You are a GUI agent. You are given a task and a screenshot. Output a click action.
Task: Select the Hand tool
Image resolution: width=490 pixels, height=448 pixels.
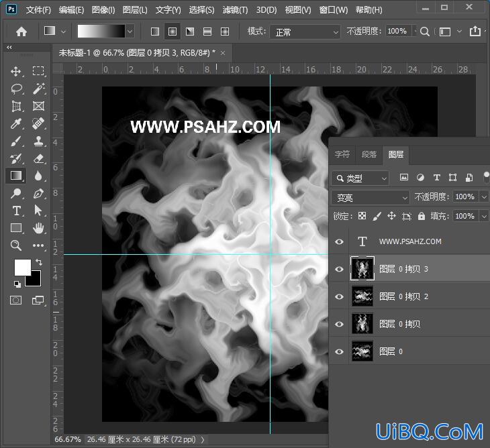[x=38, y=228]
